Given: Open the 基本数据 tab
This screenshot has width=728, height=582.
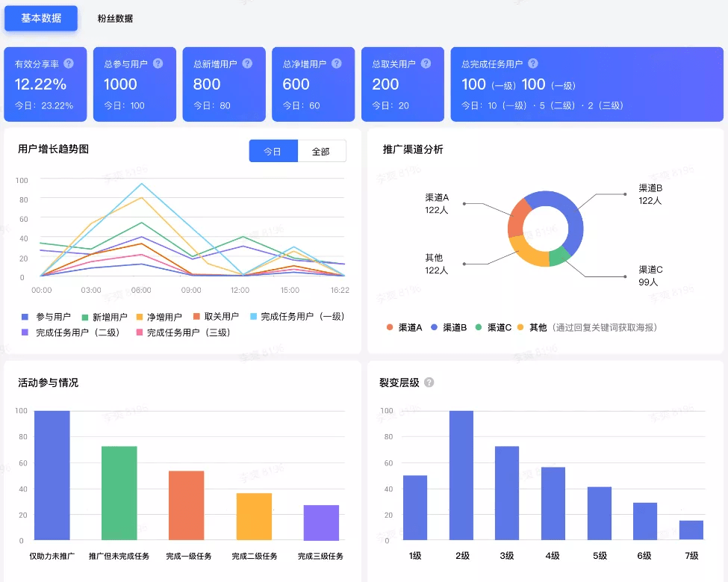Looking at the screenshot, I should pyautogui.click(x=41, y=19).
